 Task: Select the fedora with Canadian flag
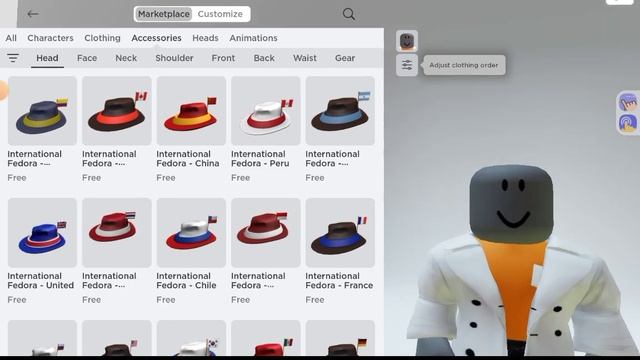pyautogui.click(x=117, y=111)
